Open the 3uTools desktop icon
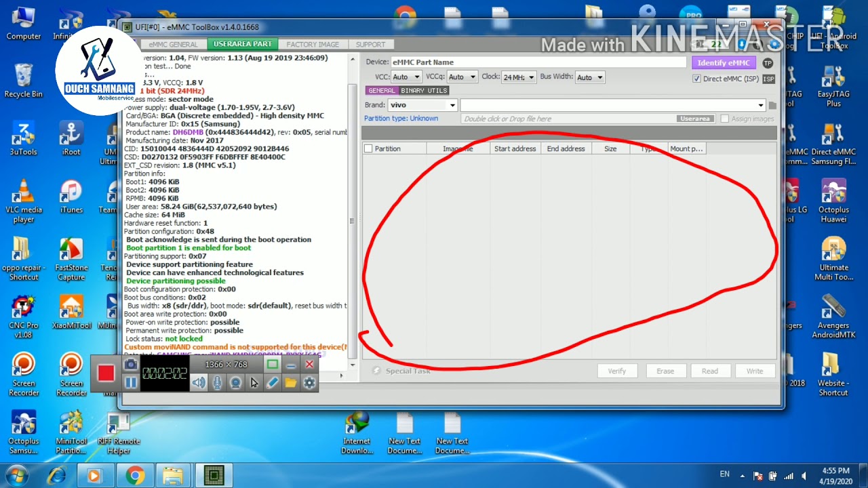 coord(24,138)
